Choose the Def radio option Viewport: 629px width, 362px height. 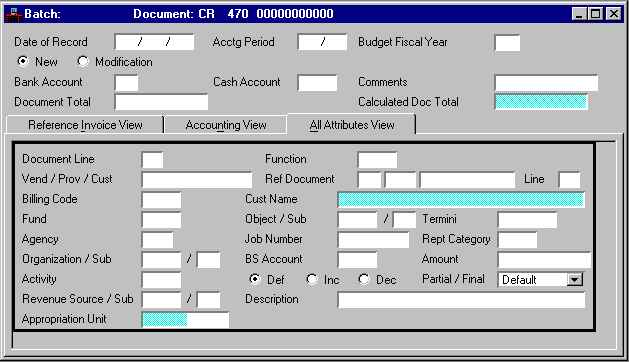pos(255,279)
